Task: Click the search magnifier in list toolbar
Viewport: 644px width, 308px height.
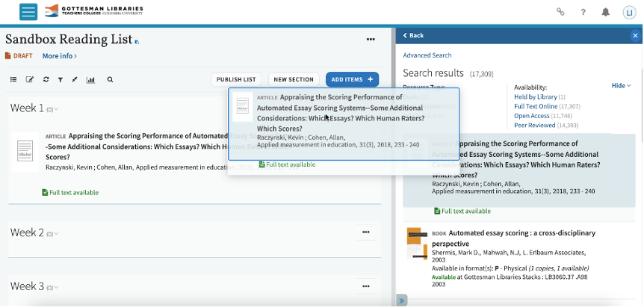Action: [x=110, y=79]
